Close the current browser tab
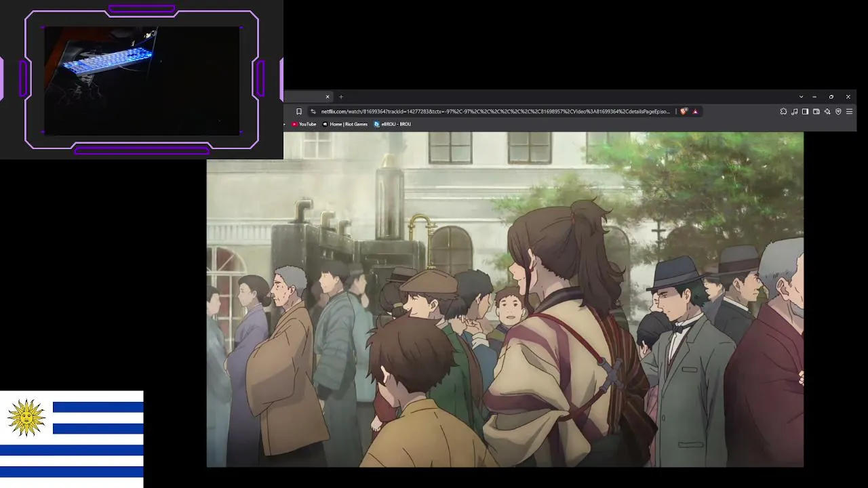The width and height of the screenshot is (868, 488). click(328, 97)
